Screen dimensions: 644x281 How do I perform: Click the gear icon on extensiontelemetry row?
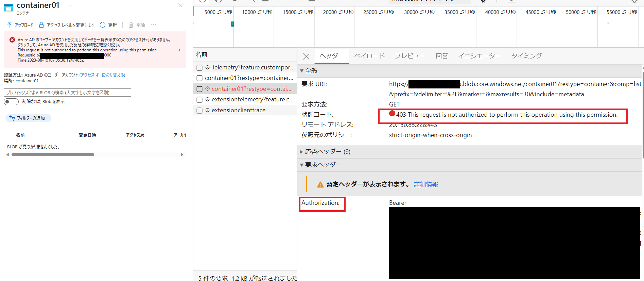pos(207,99)
